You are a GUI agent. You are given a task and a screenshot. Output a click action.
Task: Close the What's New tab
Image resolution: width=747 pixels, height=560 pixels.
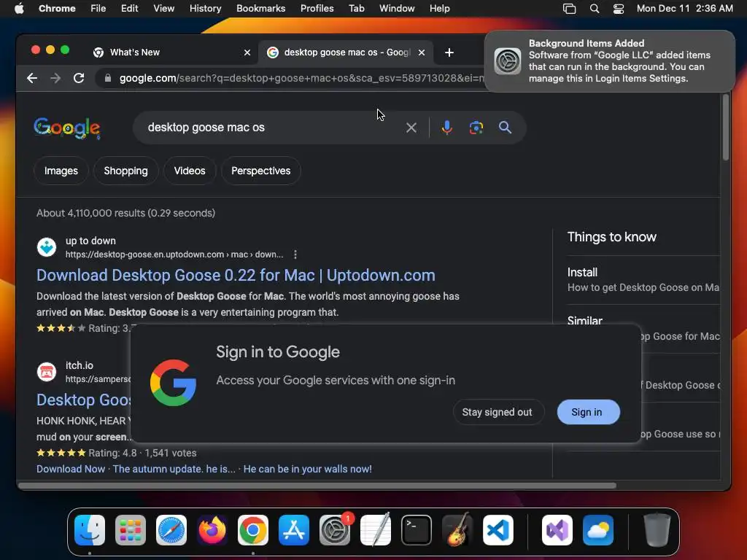coord(247,52)
